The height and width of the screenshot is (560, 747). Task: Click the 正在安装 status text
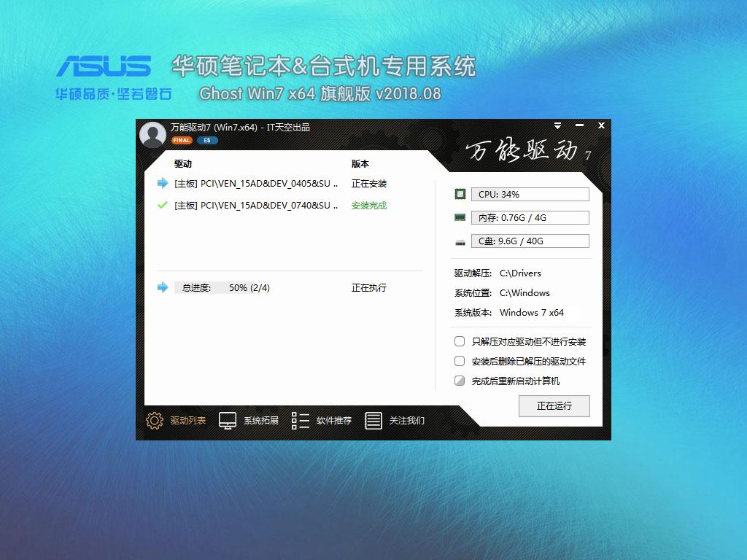(x=369, y=183)
